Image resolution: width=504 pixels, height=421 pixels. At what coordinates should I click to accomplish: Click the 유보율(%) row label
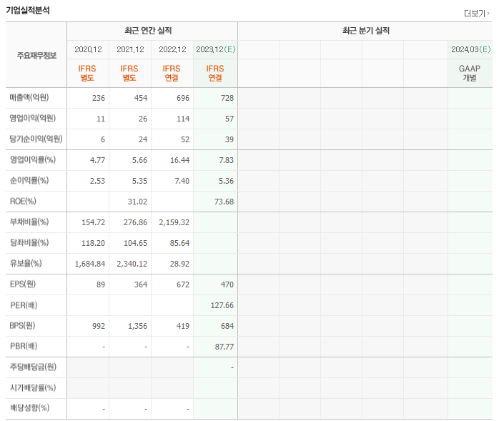coord(26,263)
